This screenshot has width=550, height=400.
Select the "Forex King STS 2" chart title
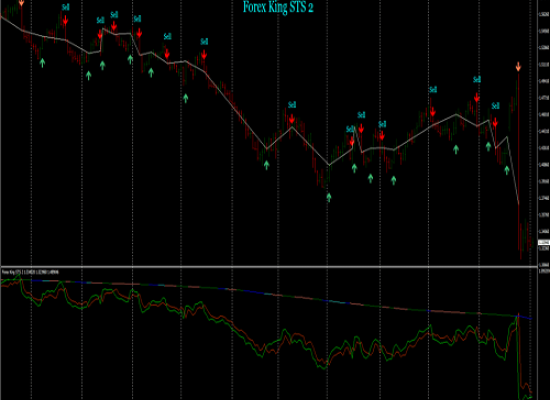278,7
